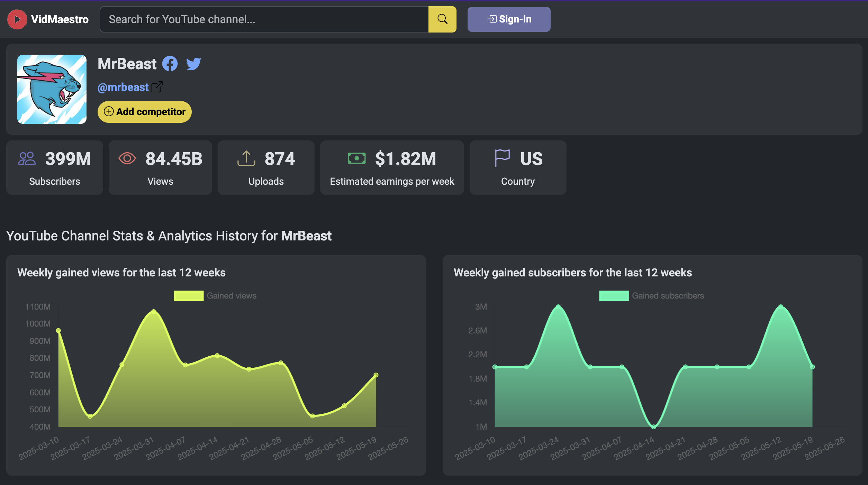Viewport: 868px width, 485px height.
Task: Follow the @mrbeast handle link
Action: point(123,87)
